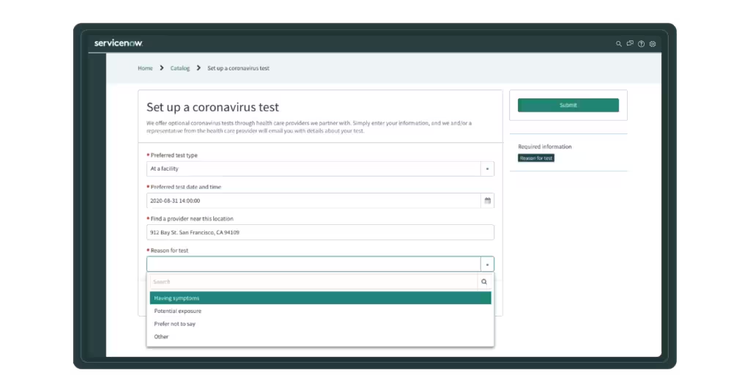Click the Set up a coronavirus test heading
The width and height of the screenshot is (750, 392).
[212, 107]
